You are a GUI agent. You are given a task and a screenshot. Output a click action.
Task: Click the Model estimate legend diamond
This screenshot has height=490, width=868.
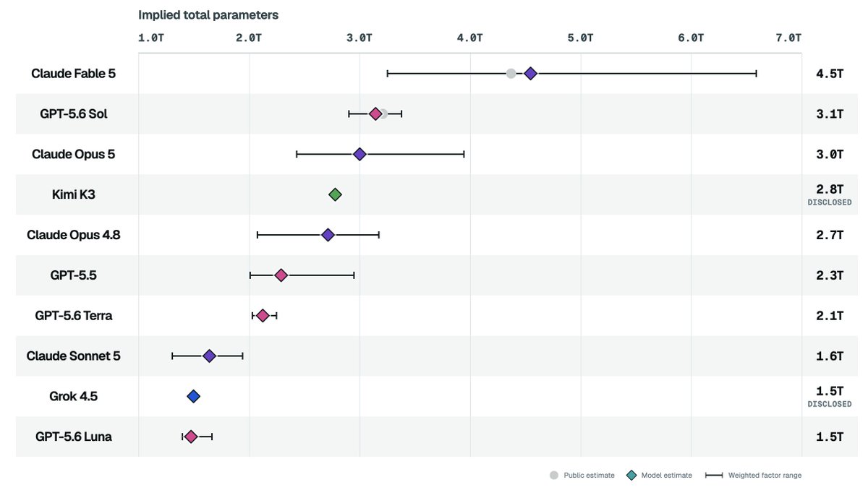tap(631, 475)
